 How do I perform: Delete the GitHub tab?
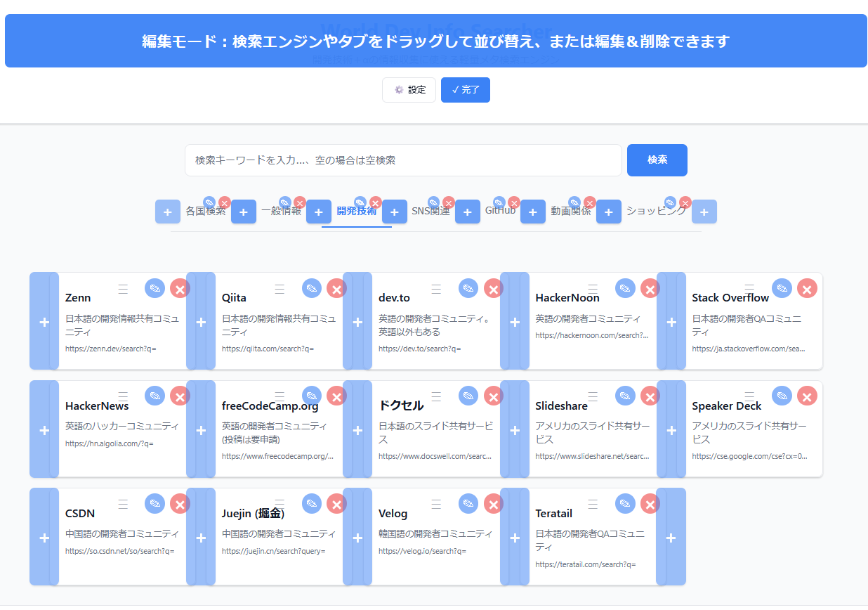click(x=514, y=202)
